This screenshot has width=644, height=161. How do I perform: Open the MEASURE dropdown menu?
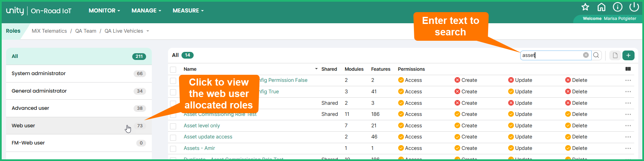point(188,10)
